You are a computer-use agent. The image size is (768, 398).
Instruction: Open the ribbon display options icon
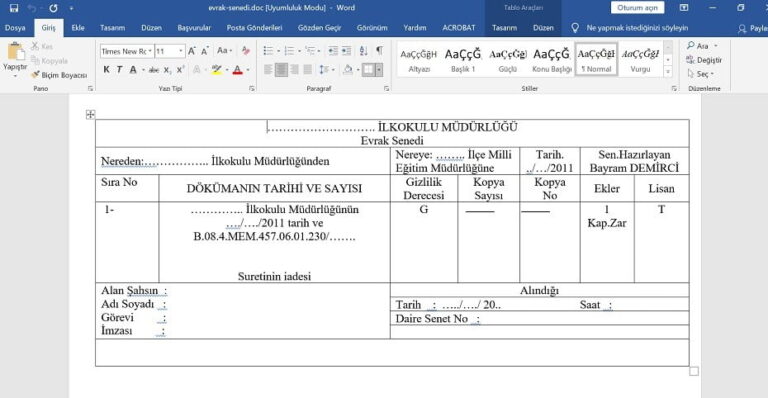684,8
